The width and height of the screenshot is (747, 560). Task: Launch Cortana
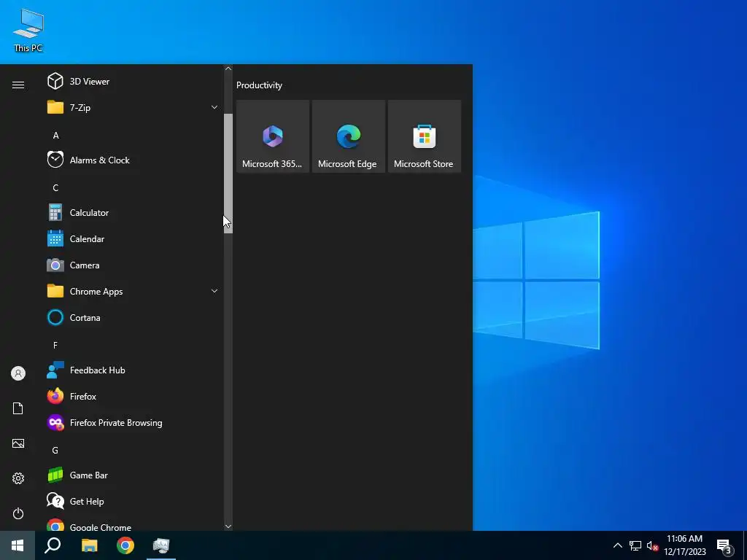pos(133,318)
